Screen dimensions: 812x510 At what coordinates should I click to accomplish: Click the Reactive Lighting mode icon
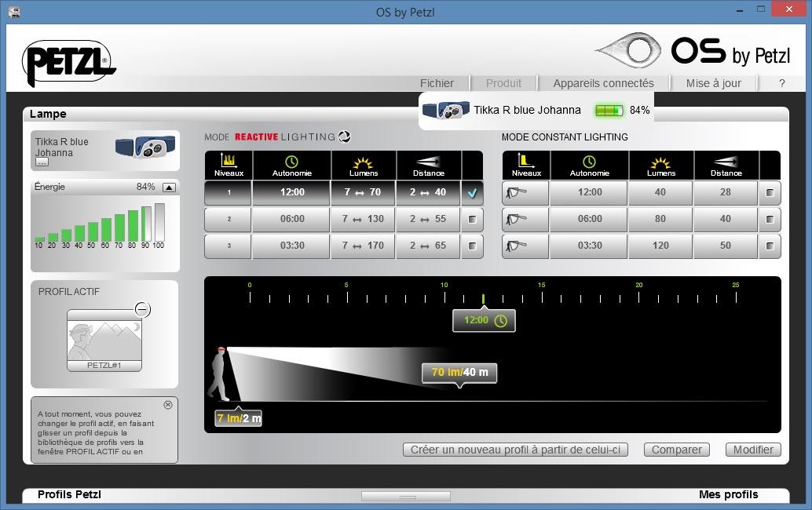(x=343, y=137)
